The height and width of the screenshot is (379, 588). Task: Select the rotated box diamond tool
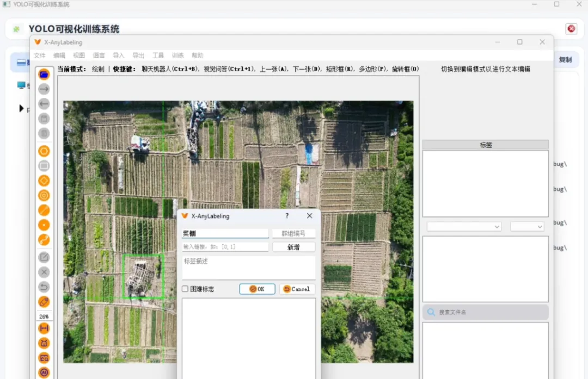(44, 181)
